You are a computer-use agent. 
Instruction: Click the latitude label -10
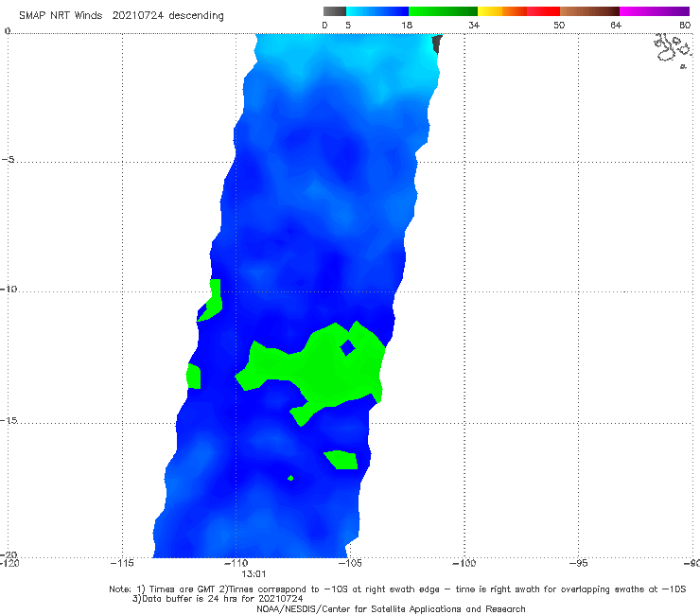[9, 289]
